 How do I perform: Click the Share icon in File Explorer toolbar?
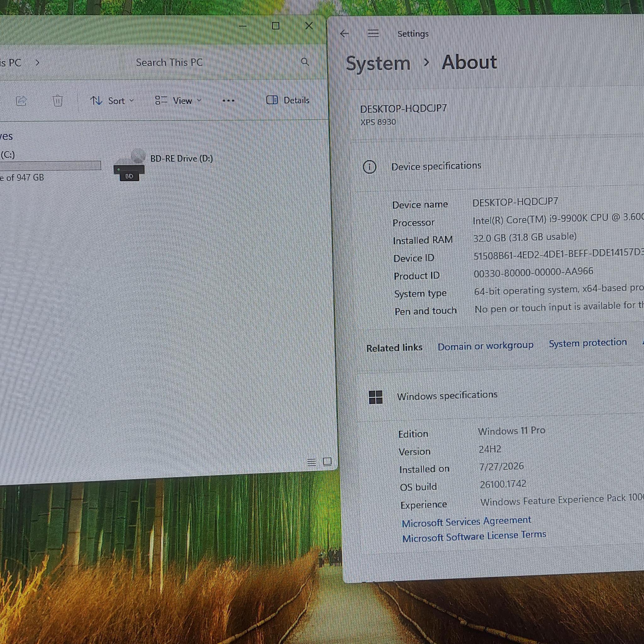pyautogui.click(x=21, y=101)
